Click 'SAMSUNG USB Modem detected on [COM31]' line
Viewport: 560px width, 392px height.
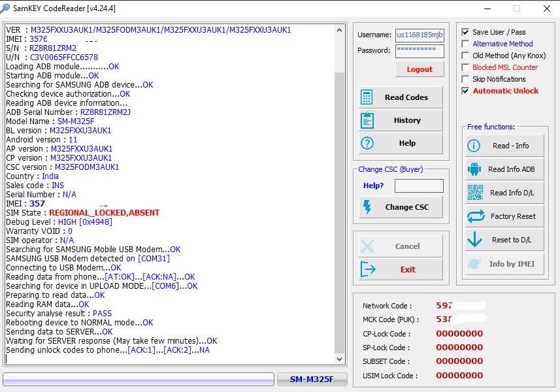pyautogui.click(x=88, y=259)
